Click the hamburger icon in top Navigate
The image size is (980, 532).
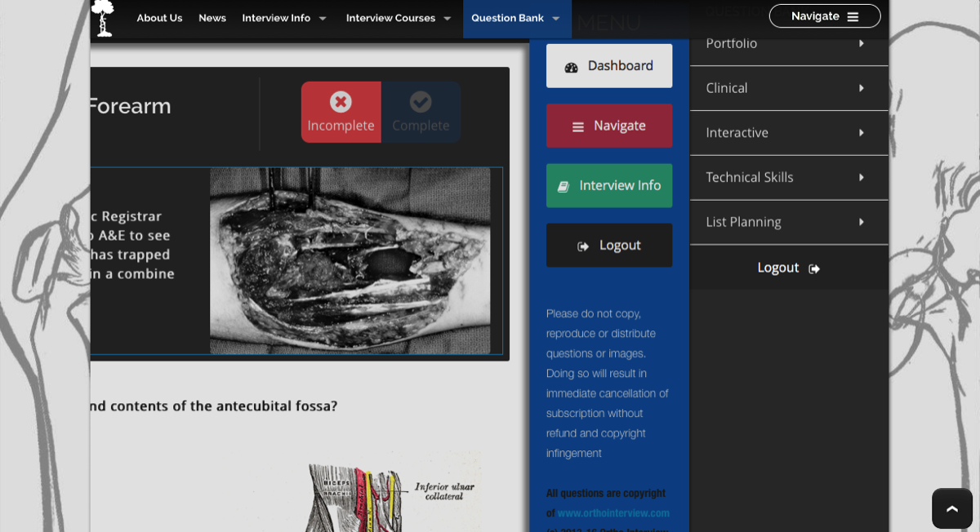tap(853, 16)
